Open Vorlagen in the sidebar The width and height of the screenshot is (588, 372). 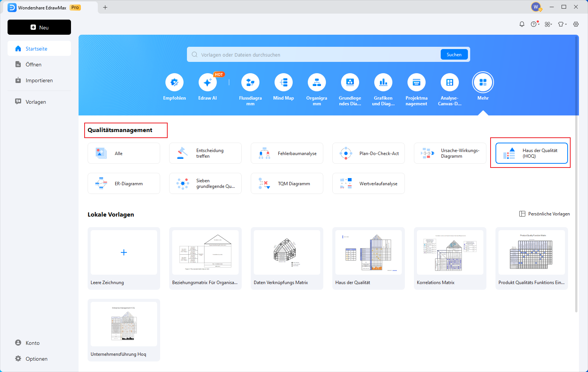[39, 102]
